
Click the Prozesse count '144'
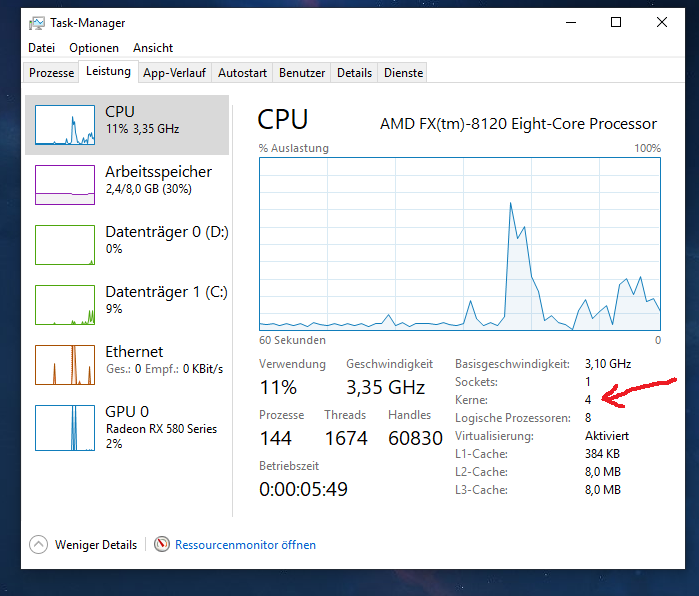(x=275, y=438)
